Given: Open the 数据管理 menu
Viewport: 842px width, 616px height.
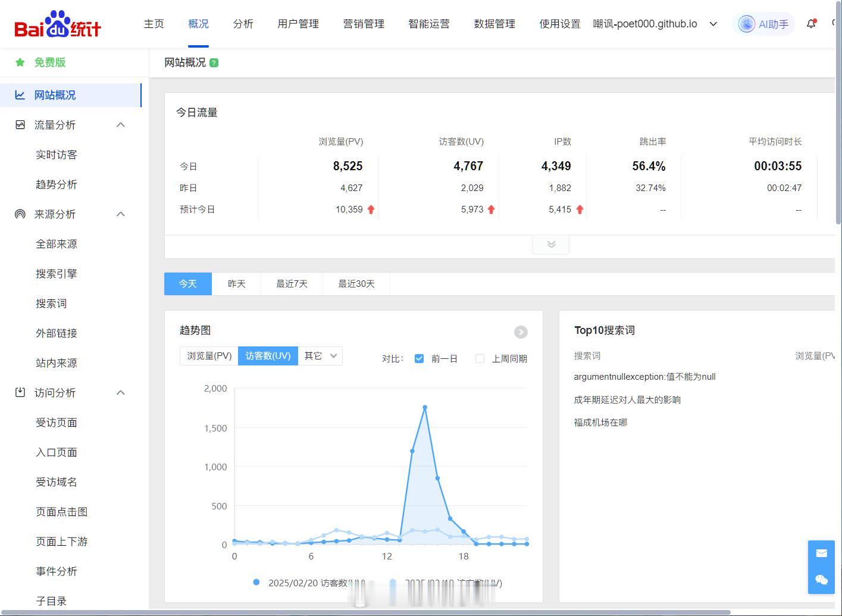Looking at the screenshot, I should click(495, 24).
